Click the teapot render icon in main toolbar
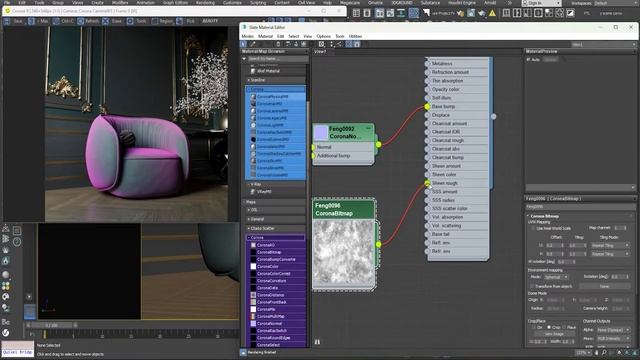The width and height of the screenshot is (640, 360). pos(482,13)
